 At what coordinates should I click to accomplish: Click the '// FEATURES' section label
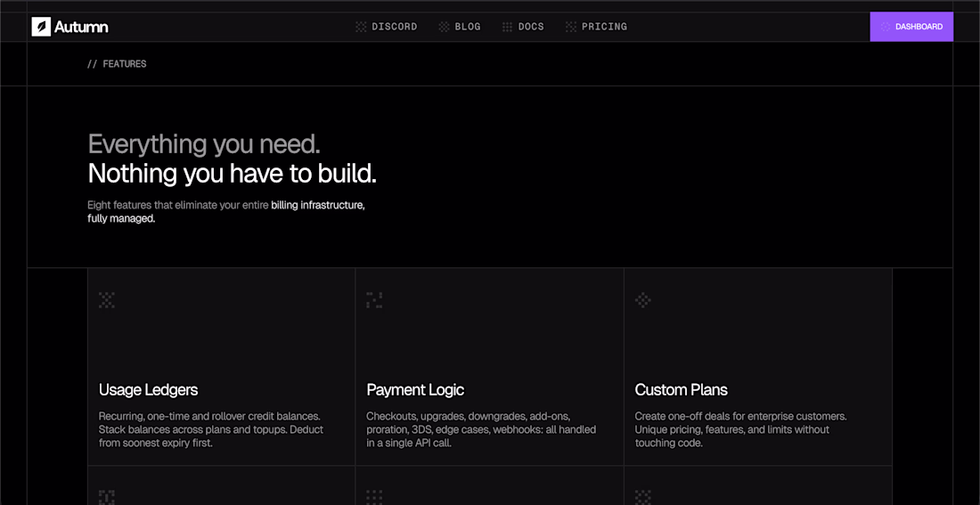tap(117, 64)
